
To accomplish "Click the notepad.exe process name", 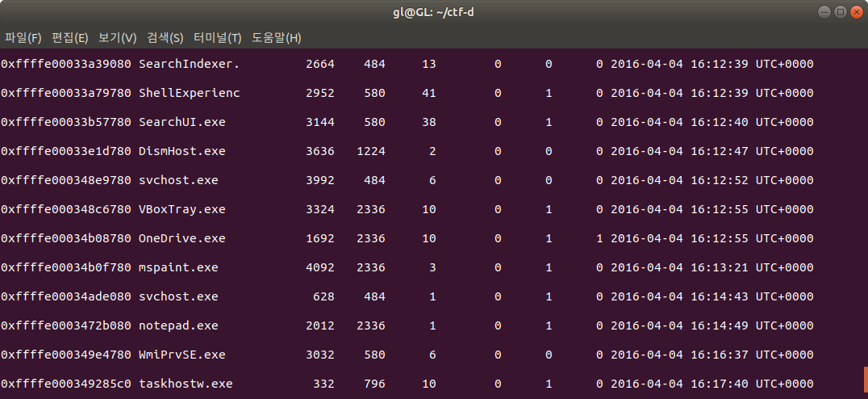I will pyautogui.click(x=178, y=325).
